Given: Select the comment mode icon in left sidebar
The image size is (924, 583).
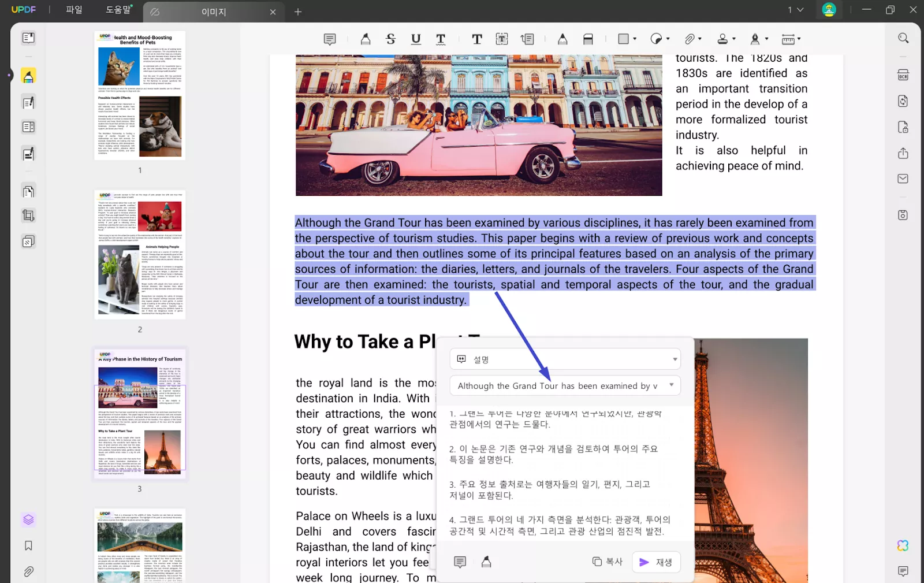Looking at the screenshot, I should pyautogui.click(x=28, y=76).
